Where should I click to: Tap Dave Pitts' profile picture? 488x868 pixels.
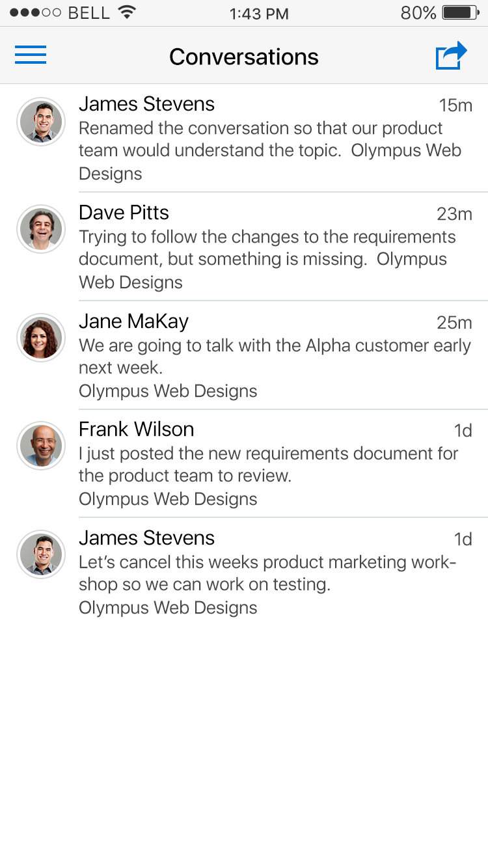point(41,229)
